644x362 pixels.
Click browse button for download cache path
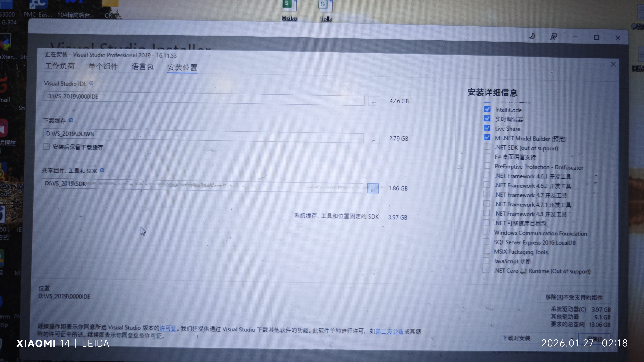[373, 139]
